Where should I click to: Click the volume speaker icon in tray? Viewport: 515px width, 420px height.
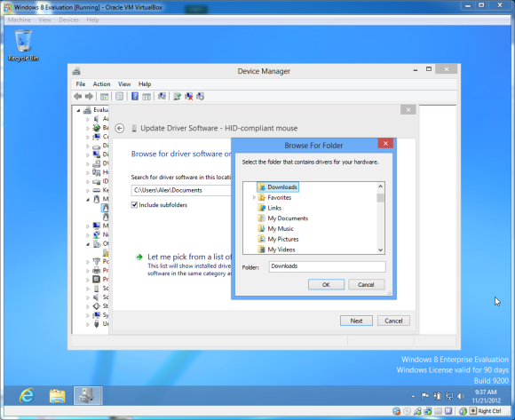tap(461, 396)
